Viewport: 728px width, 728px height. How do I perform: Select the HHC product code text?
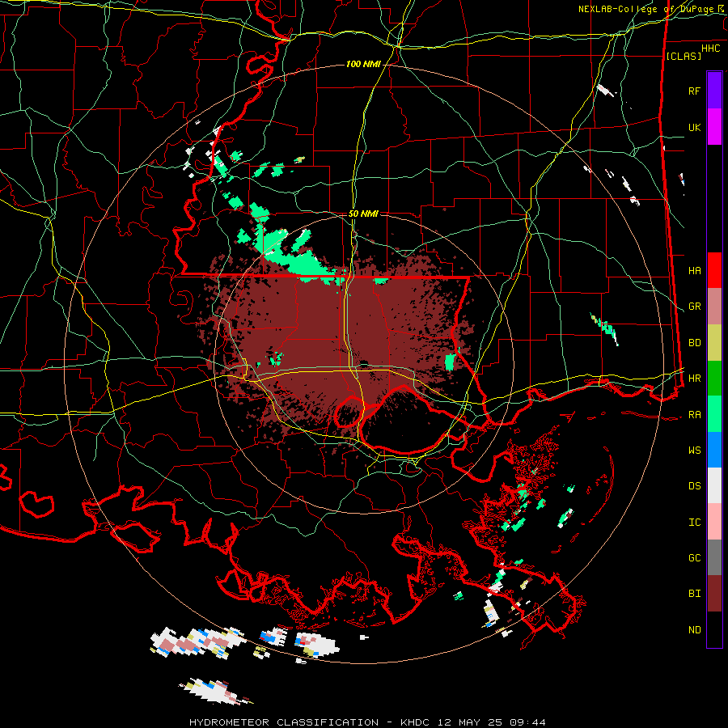pyautogui.click(x=710, y=49)
